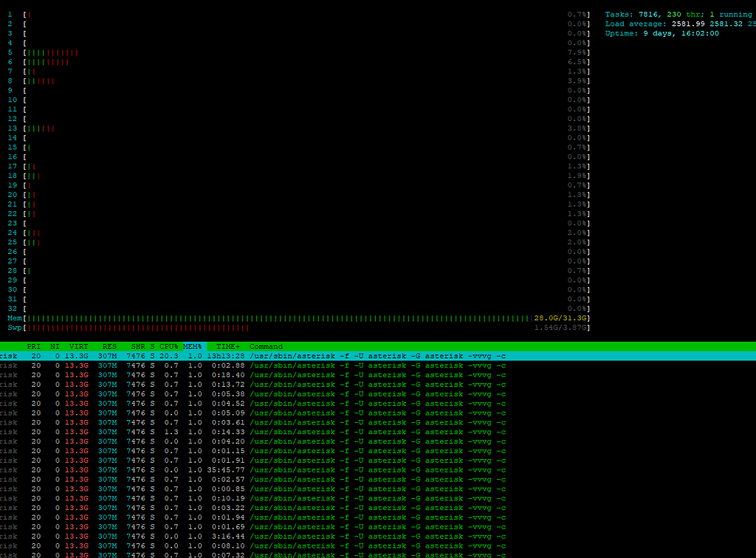The height and width of the screenshot is (558, 756).
Task: Click the Swp swap meter
Action: [x=295, y=327]
